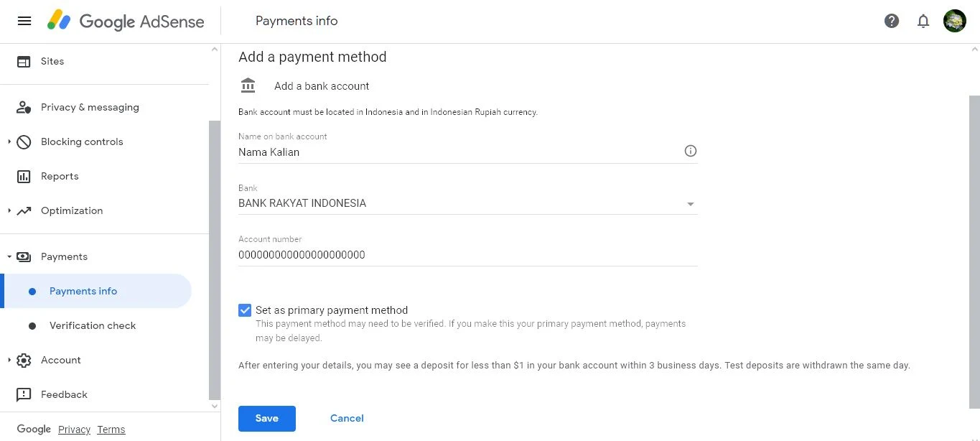Click the Blocking controls block icon
The height and width of the screenshot is (441, 980).
[24, 142]
